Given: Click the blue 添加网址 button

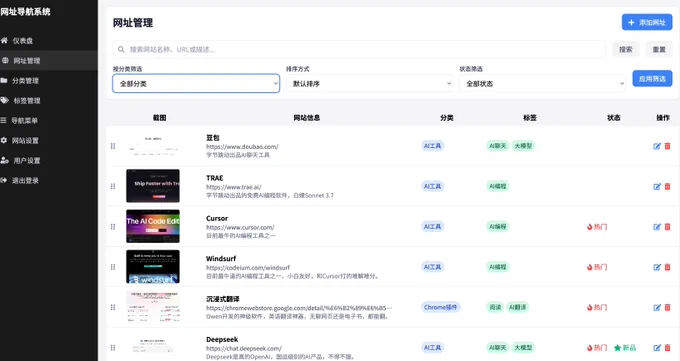Looking at the screenshot, I should 647,22.
